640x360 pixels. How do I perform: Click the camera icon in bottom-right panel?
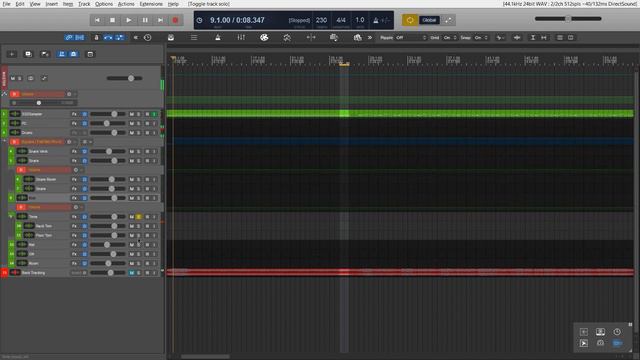pyautogui.click(x=600, y=343)
